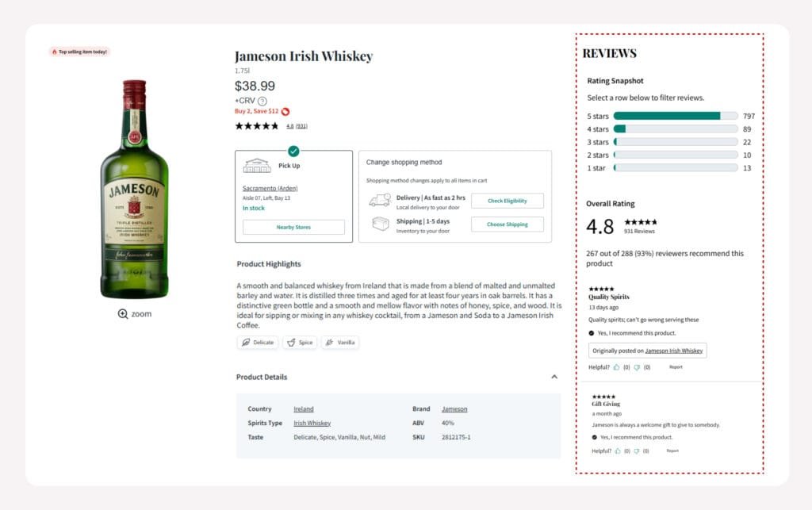Click the 4 stars rating bar
This screenshot has height=510, width=812.
(675, 129)
